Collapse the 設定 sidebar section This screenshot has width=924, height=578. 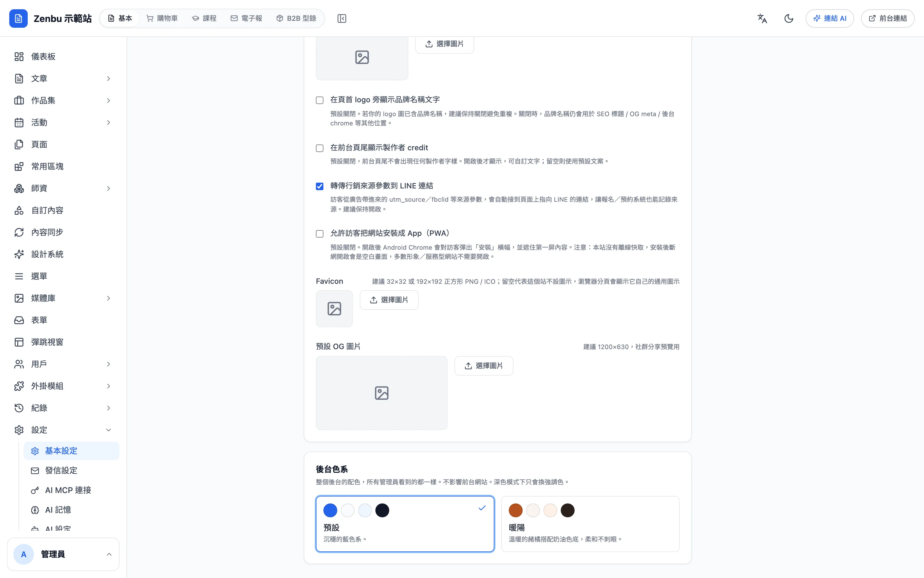(109, 430)
